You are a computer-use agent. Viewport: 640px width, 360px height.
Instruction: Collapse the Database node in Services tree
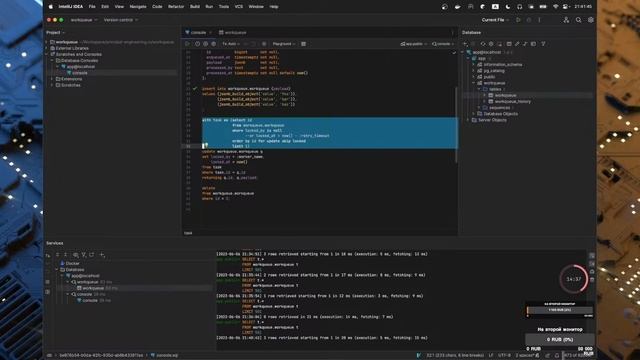click(57, 270)
